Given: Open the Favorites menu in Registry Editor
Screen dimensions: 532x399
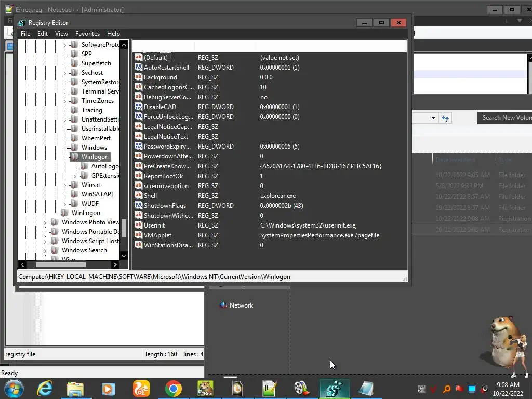Looking at the screenshot, I should [87, 34].
